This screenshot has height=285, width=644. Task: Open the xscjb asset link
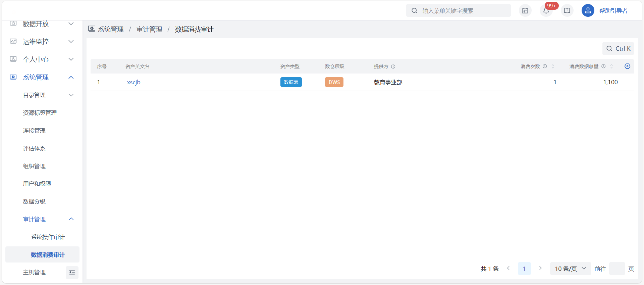[133, 82]
